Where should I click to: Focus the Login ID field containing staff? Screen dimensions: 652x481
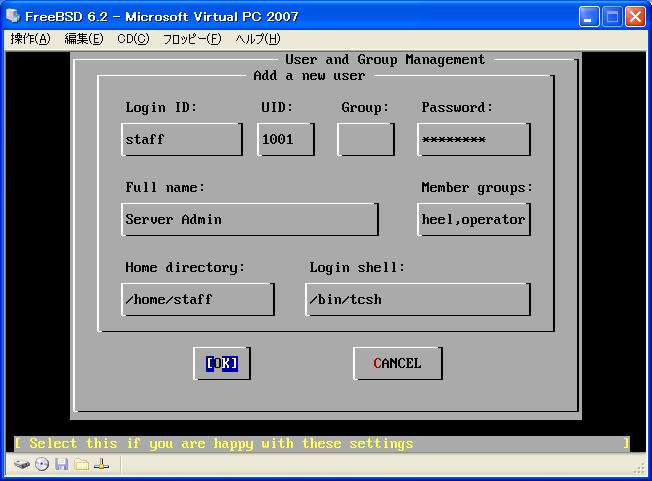[182, 139]
